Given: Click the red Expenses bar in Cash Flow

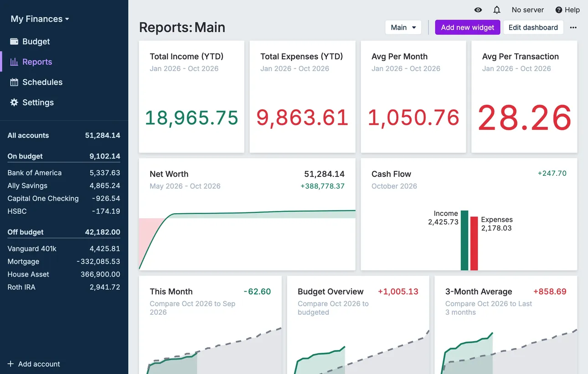Looking at the screenshot, I should point(474,243).
